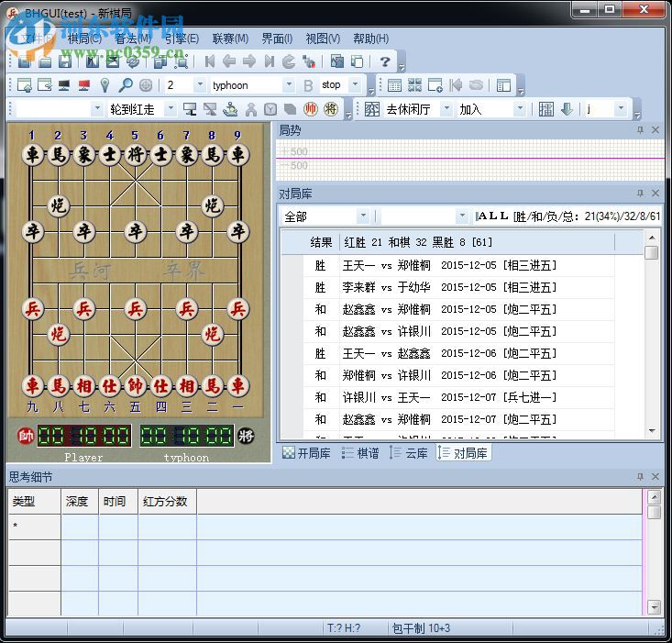Close the 思考细节 panel

pyautogui.click(x=655, y=476)
